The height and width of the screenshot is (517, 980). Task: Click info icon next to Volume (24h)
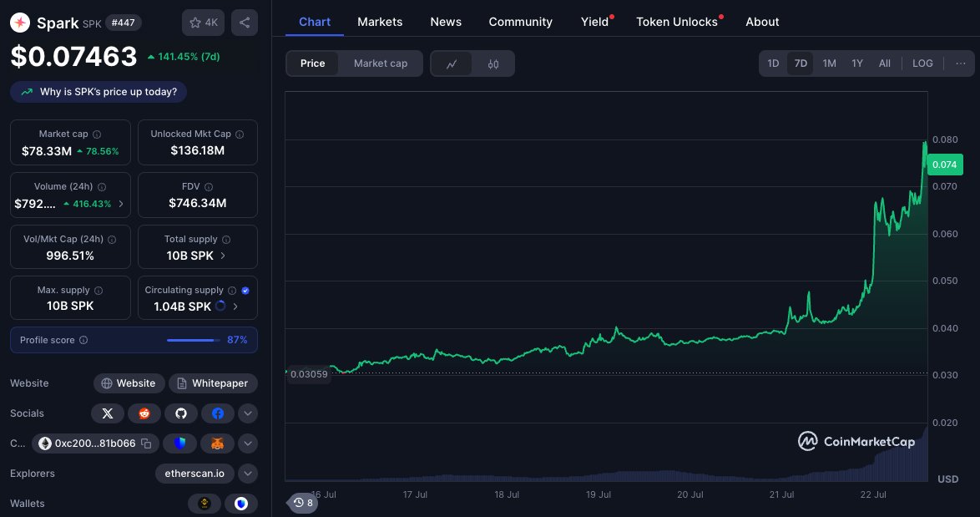click(102, 186)
